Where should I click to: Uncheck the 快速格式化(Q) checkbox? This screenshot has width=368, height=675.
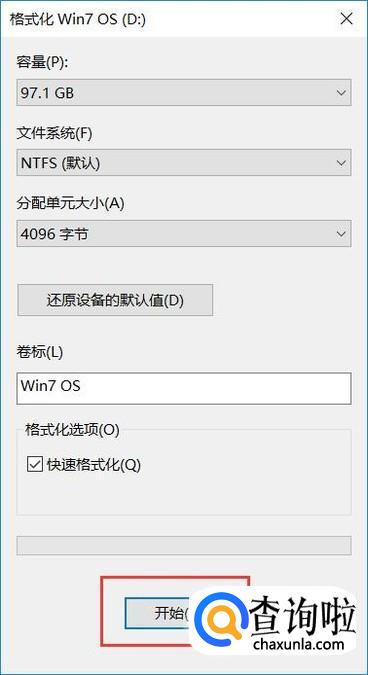(x=34, y=464)
